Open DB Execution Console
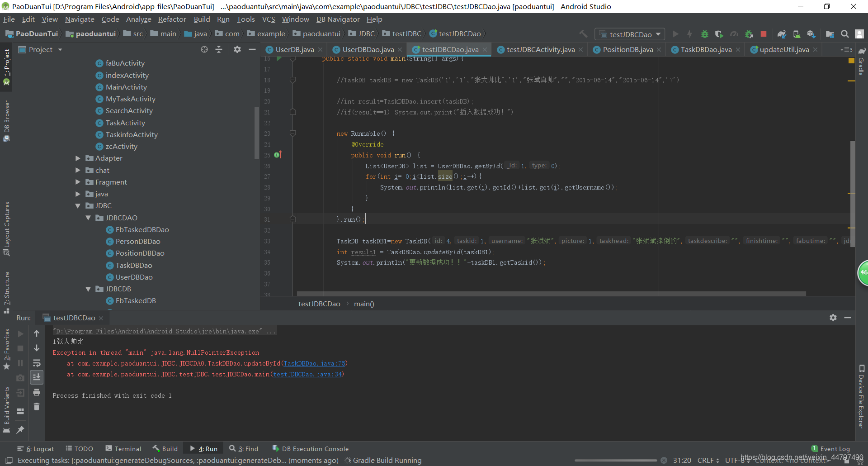868x466 pixels. pos(310,448)
